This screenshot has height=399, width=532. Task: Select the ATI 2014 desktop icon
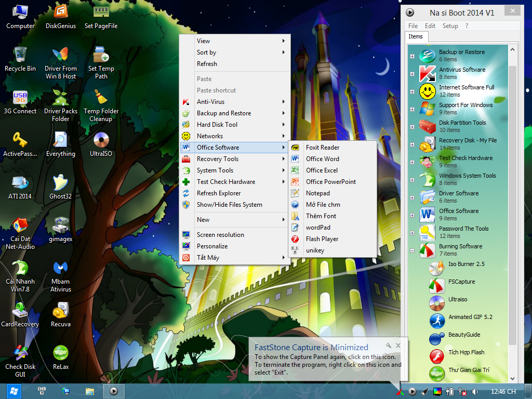[20, 187]
